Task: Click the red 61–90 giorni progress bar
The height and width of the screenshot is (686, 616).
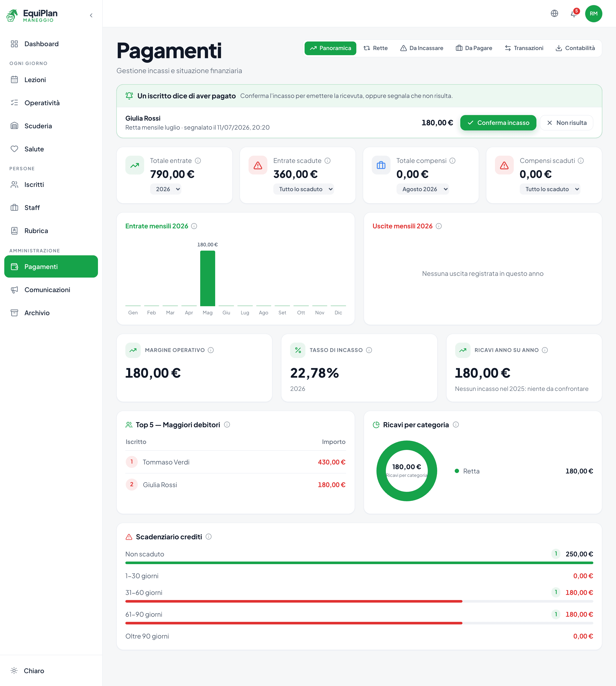Action: point(294,623)
